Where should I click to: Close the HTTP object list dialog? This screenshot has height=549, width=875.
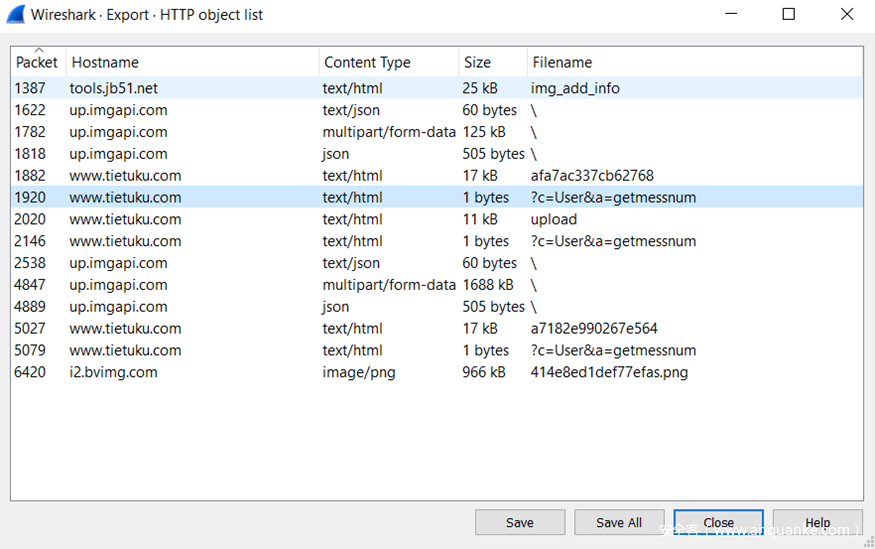tap(718, 522)
